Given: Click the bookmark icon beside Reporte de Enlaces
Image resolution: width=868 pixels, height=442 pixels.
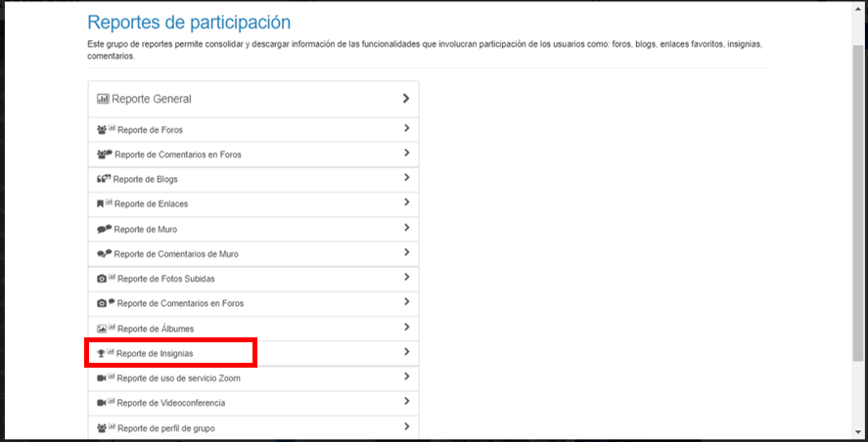Looking at the screenshot, I should click(x=100, y=203).
